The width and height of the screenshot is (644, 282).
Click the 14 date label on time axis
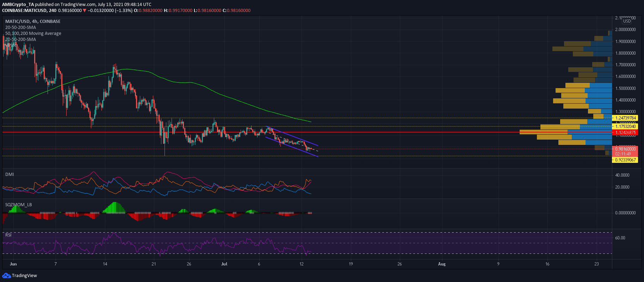pos(105,264)
